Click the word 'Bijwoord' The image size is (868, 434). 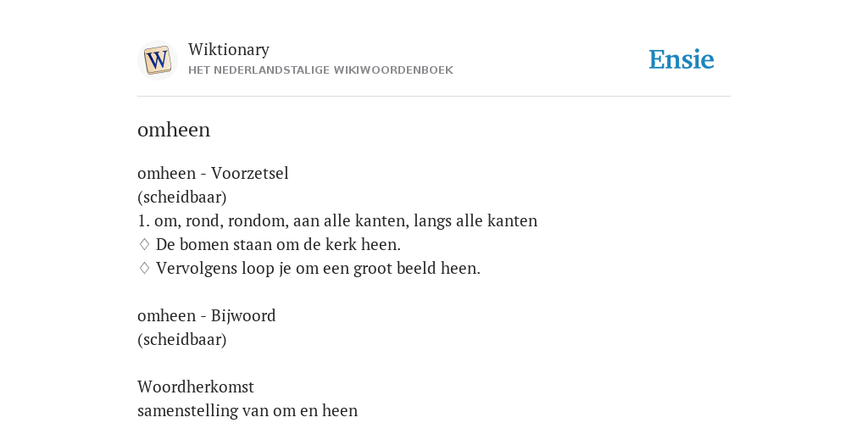point(243,315)
